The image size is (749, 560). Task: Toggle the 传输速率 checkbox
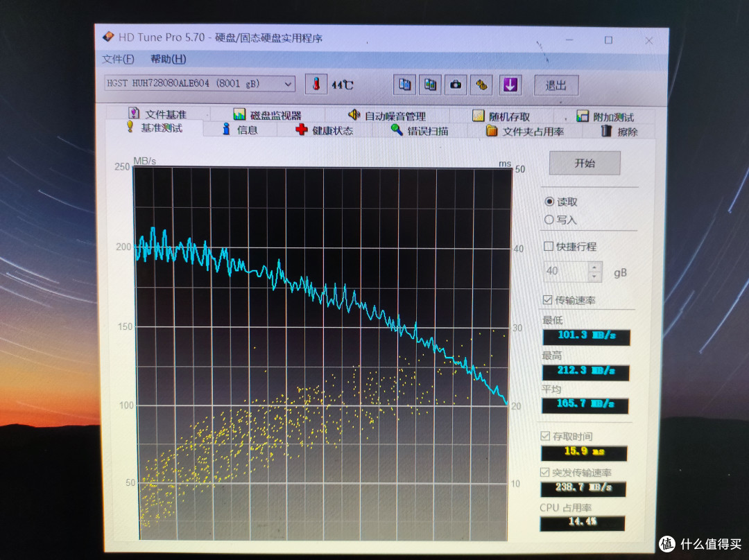click(548, 300)
